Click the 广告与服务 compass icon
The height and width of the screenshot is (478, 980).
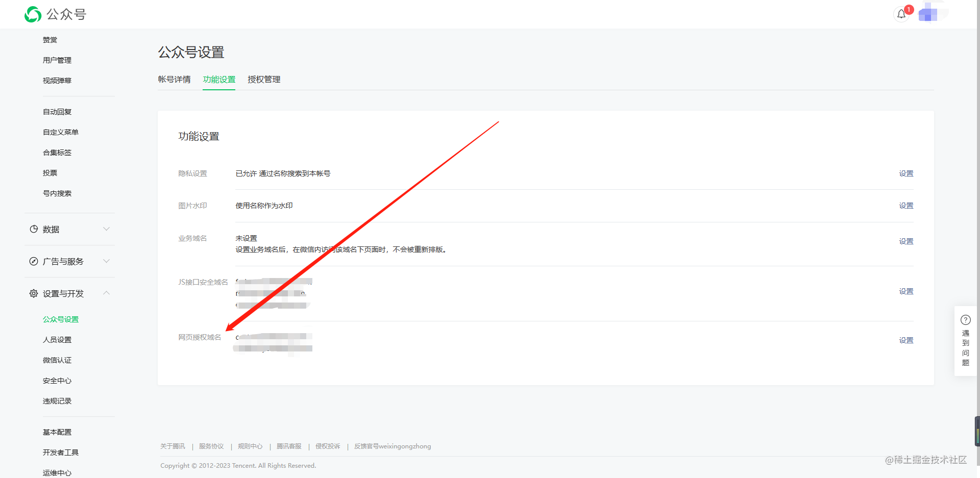click(x=34, y=261)
